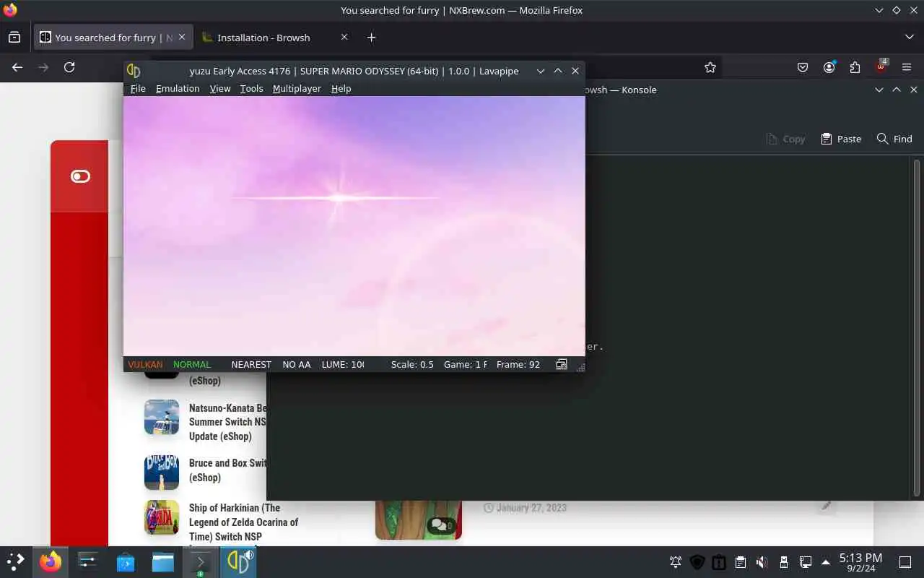Screen dimensions: 924x578
Task: Open Dolphin file manager from taskbar
Action: [x=163, y=561]
